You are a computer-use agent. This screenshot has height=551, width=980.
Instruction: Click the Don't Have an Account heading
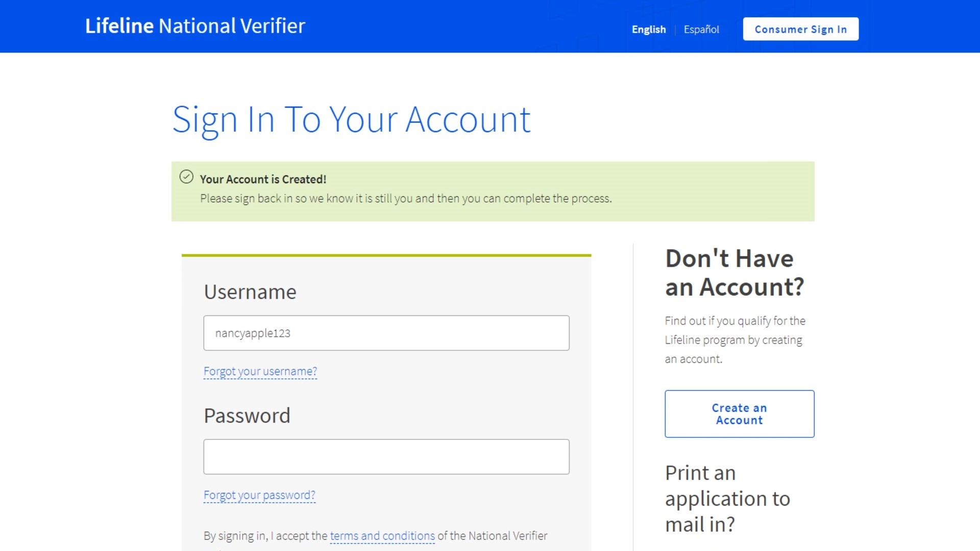734,273
